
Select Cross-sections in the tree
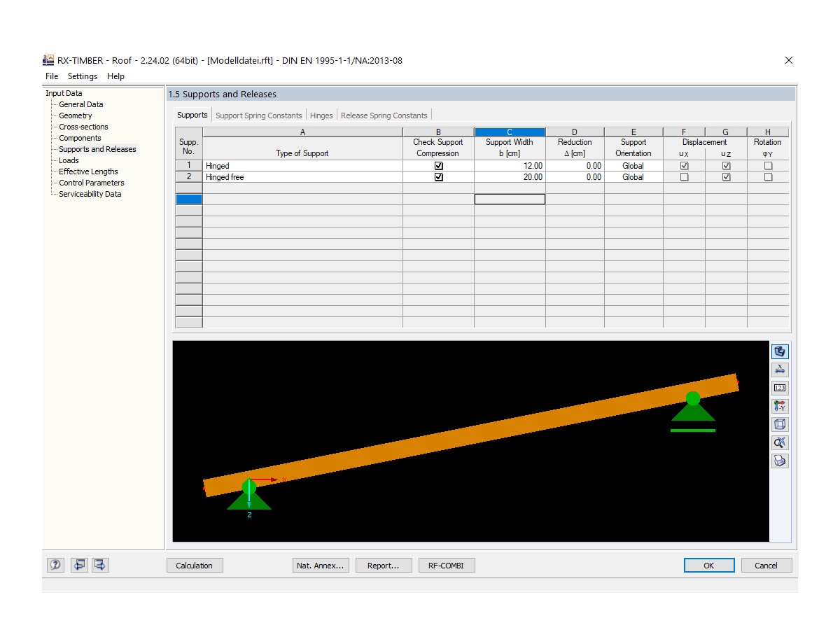coord(83,127)
